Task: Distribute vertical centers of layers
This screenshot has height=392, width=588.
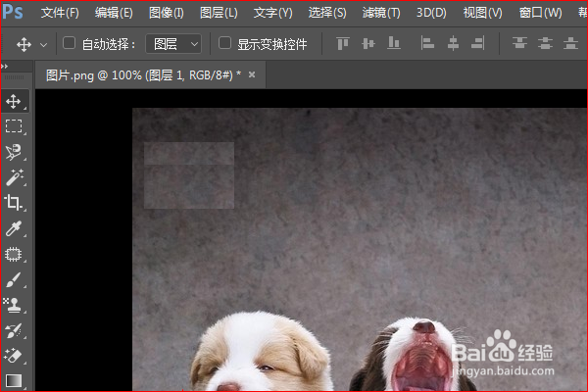Action: 545,43
